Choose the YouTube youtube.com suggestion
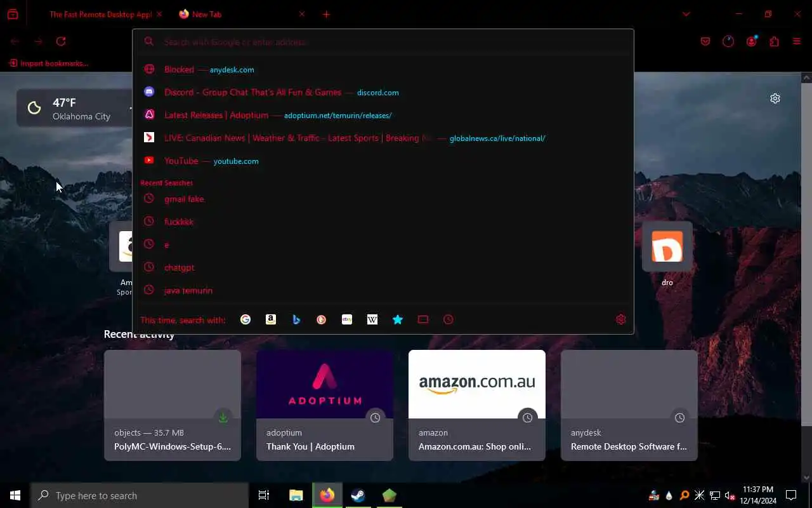The image size is (812, 508). click(383, 161)
